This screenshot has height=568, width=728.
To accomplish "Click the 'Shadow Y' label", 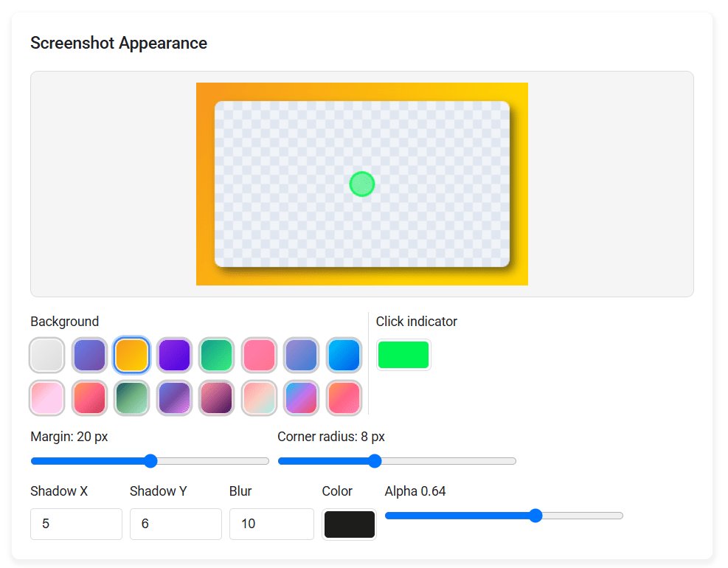I will pyautogui.click(x=159, y=491).
